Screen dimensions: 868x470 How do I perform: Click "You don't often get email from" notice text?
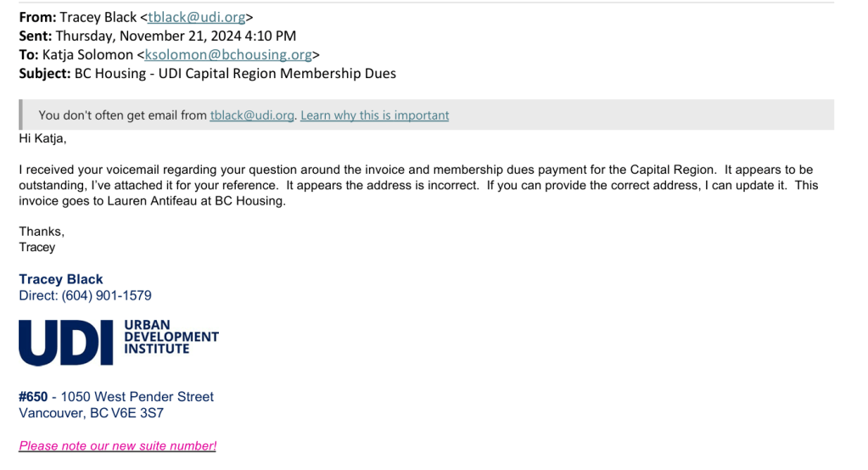122,115
